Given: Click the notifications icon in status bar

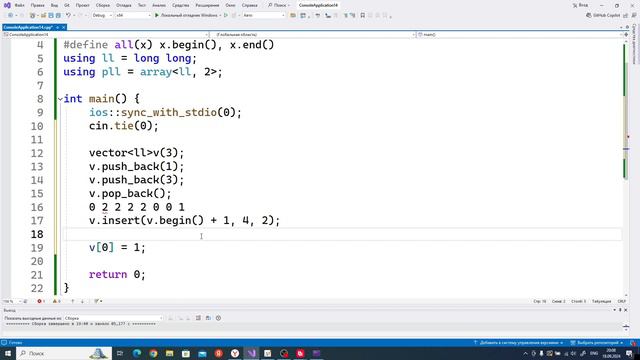Looking at the screenshot, I should (x=633, y=343).
